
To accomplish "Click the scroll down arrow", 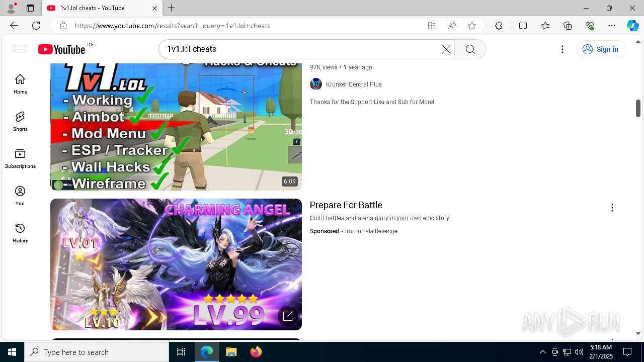I will pyautogui.click(x=638, y=333).
